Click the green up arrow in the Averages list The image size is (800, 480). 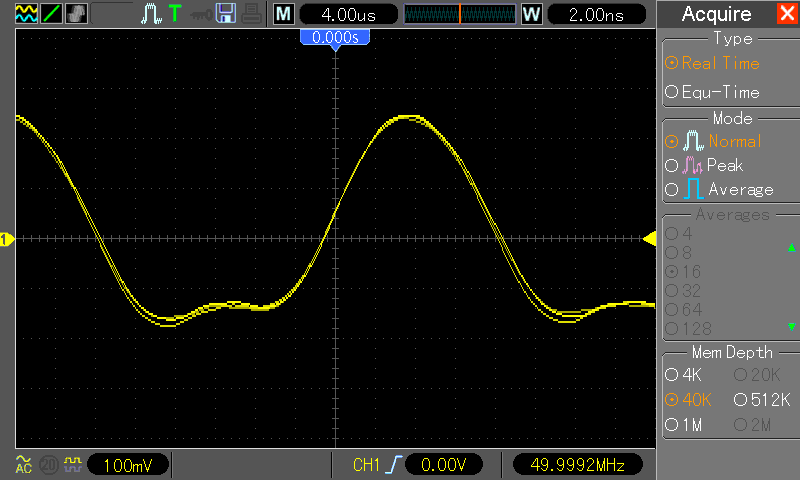(791, 248)
